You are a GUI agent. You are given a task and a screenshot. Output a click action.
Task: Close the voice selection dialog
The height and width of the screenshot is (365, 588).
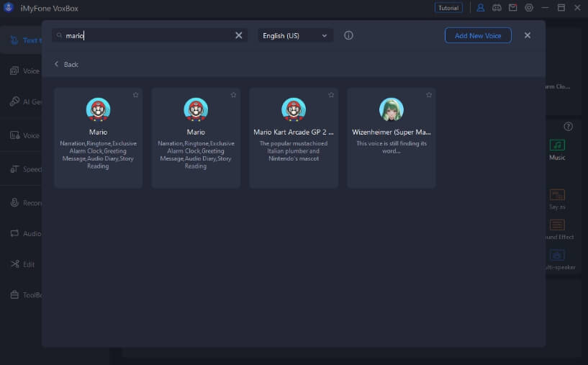pos(528,35)
